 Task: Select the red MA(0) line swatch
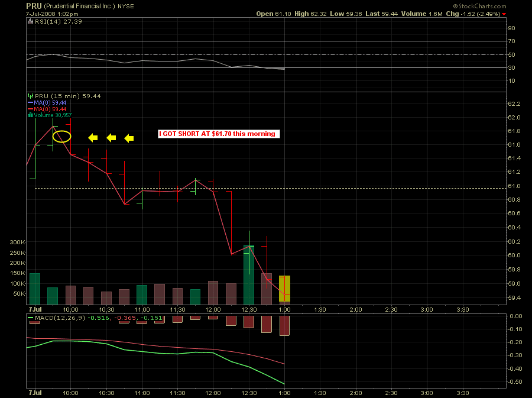point(31,109)
